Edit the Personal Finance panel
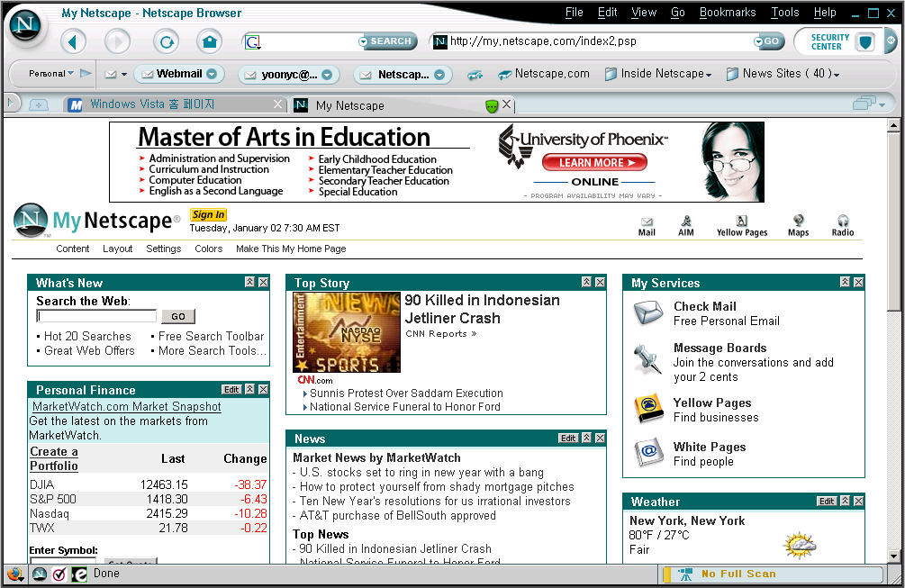The image size is (905, 588). [x=231, y=390]
